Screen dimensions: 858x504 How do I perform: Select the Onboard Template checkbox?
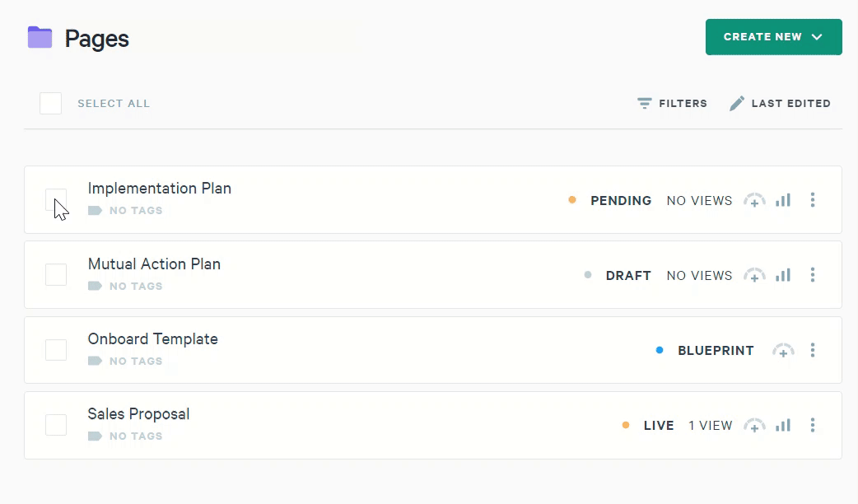tap(56, 350)
